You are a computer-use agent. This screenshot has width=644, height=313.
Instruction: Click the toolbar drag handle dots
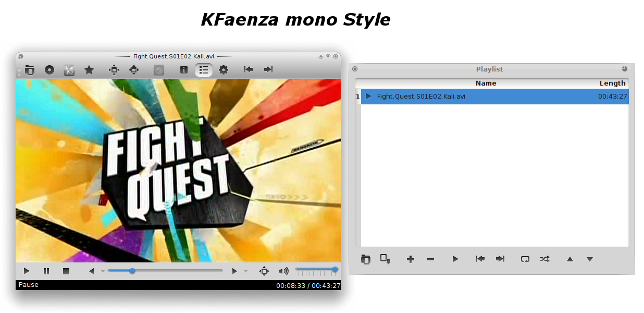[19, 70]
